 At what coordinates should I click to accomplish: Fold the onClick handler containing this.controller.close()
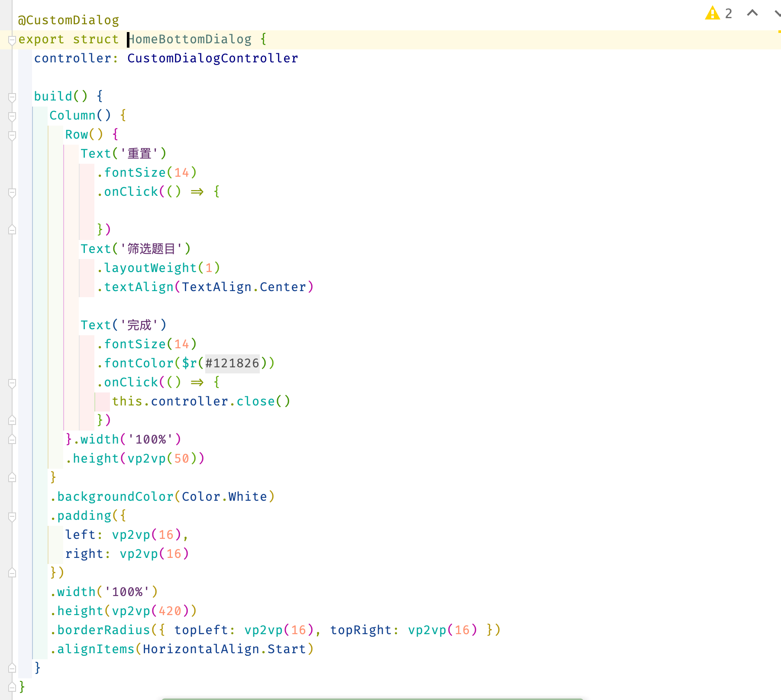click(12, 383)
